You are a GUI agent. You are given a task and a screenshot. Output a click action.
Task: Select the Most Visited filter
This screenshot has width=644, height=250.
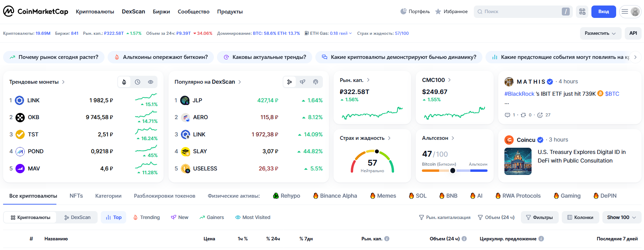pyautogui.click(x=253, y=217)
